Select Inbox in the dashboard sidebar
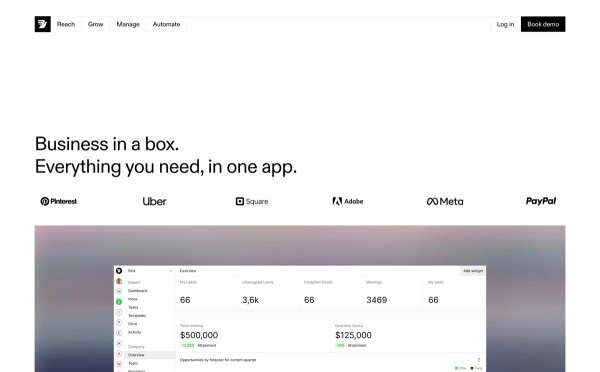The height and width of the screenshot is (372, 600). pos(133,299)
